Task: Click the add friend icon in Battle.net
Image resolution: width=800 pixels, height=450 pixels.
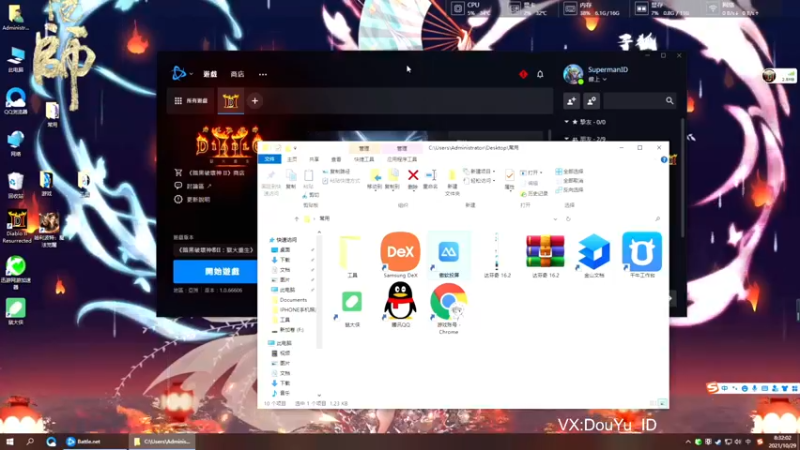Action: (571, 101)
